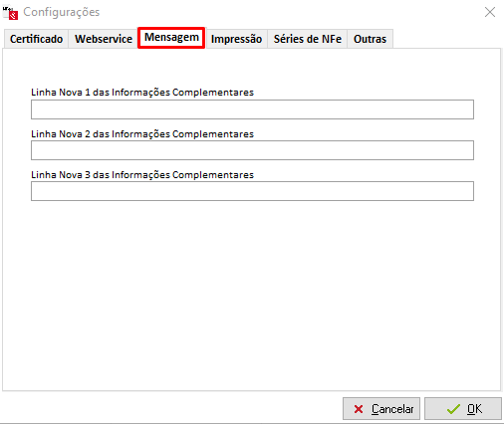
Task: Open the Séries de NFe tab
Action: (x=308, y=39)
